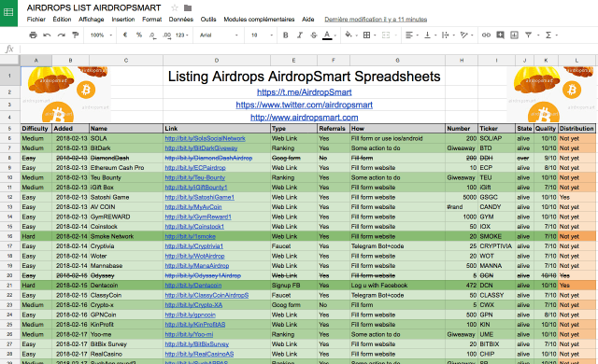The image size is (598, 364).
Task: Open Modules complémentaires menu
Action: click(x=259, y=20)
